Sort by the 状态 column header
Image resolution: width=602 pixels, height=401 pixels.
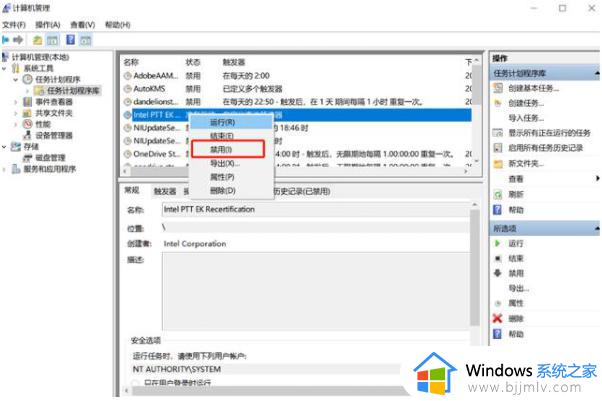coord(193,62)
